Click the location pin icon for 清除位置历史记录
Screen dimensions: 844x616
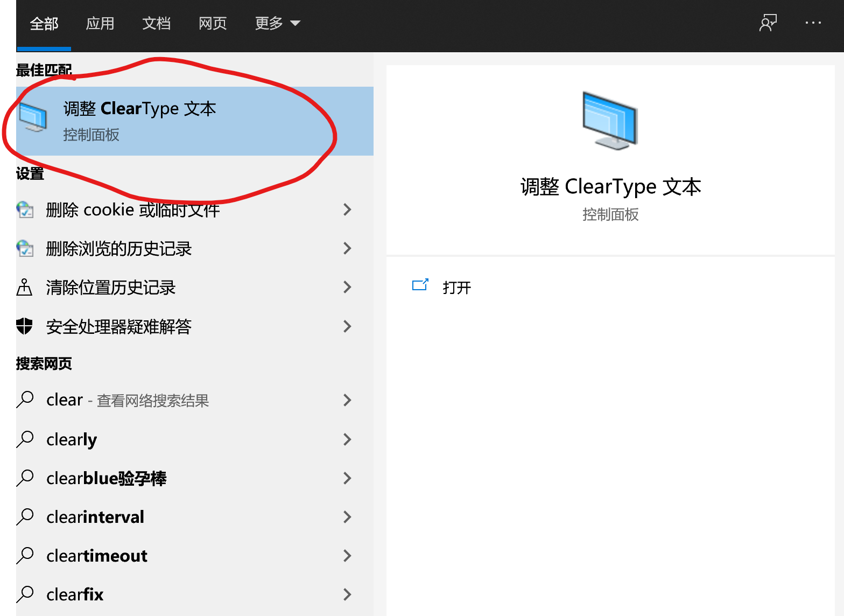pos(24,288)
